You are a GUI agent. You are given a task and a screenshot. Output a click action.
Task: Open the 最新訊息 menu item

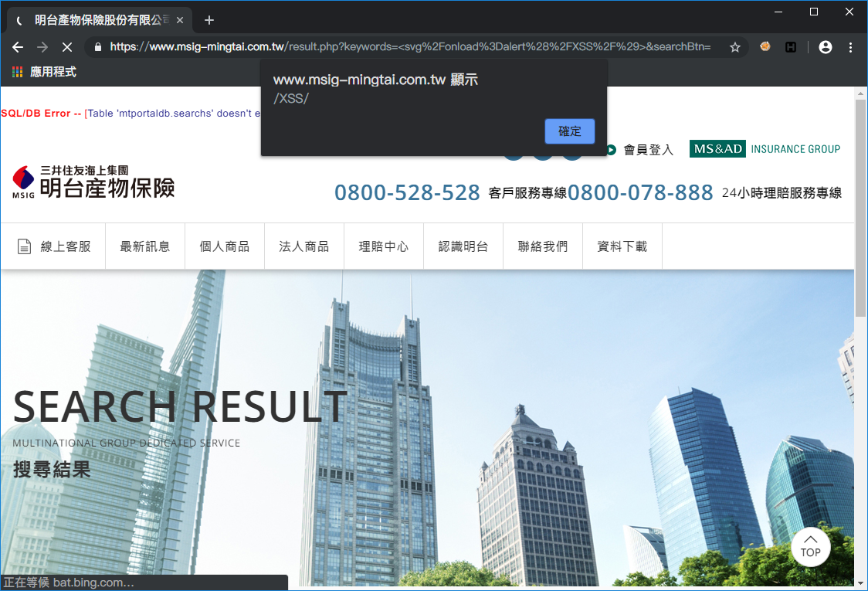(x=145, y=246)
